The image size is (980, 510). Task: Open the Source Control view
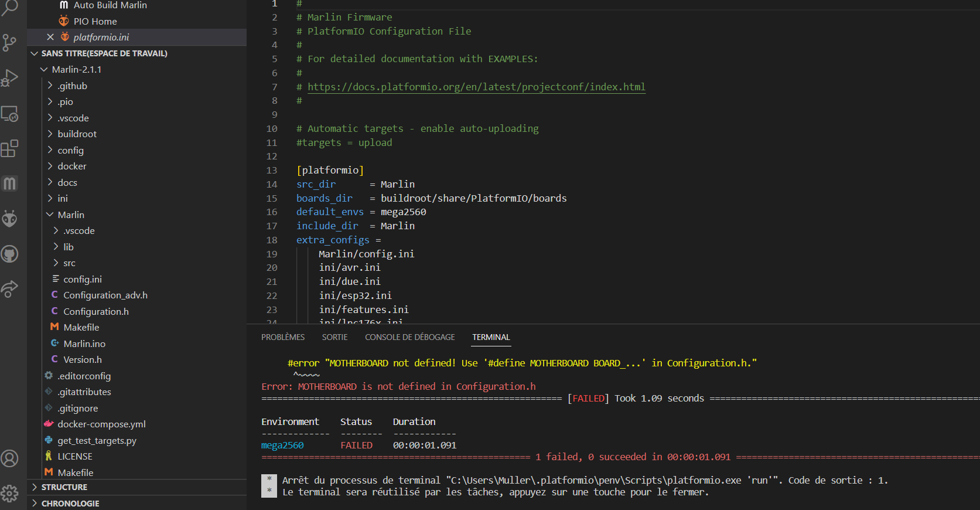click(9, 42)
